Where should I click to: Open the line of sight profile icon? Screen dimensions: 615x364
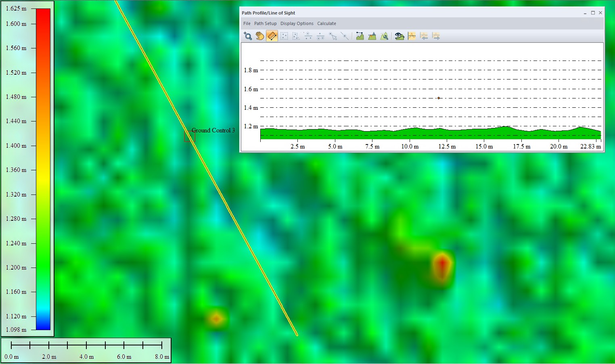click(360, 36)
